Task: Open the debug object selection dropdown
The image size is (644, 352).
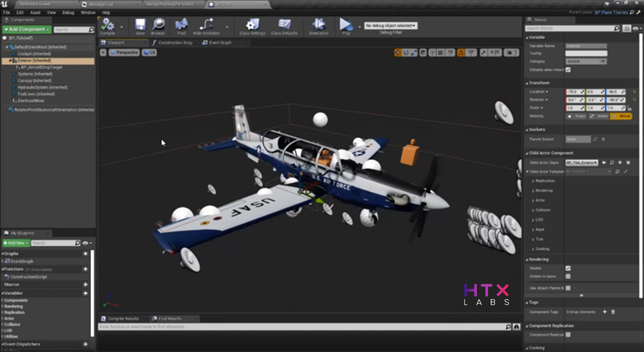Action: pyautogui.click(x=391, y=26)
